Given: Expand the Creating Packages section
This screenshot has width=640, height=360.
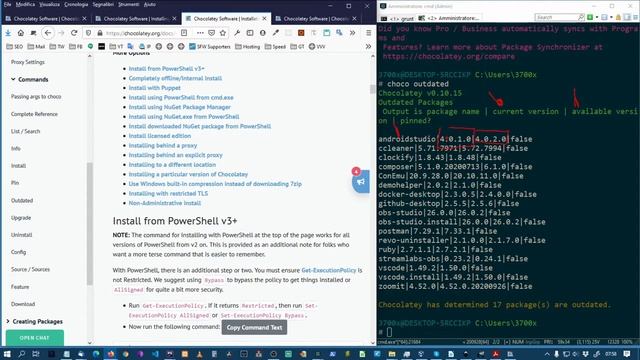Looking at the screenshot, I should pyautogui.click(x=8, y=321).
